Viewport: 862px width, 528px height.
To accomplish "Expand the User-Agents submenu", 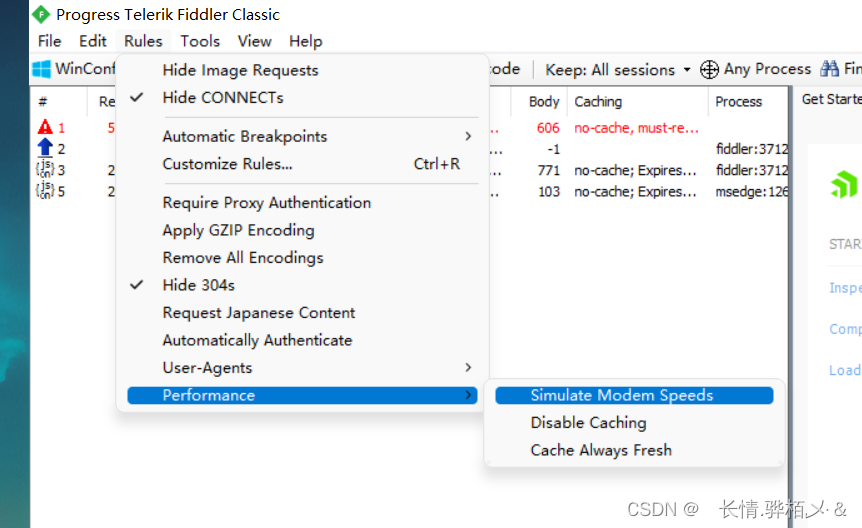I will coord(302,367).
